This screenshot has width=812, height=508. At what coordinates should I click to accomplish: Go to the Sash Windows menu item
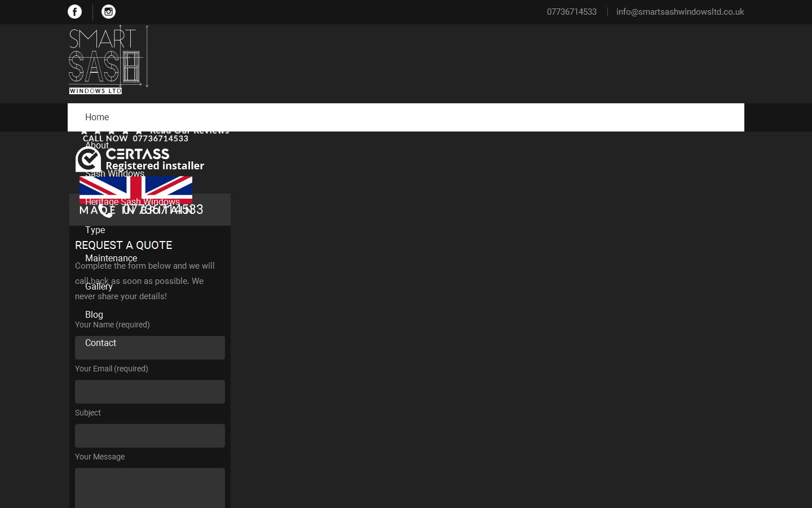point(114,174)
